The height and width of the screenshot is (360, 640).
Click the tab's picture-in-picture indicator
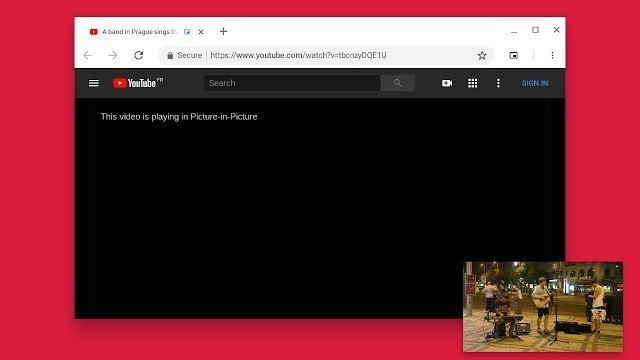tap(187, 32)
